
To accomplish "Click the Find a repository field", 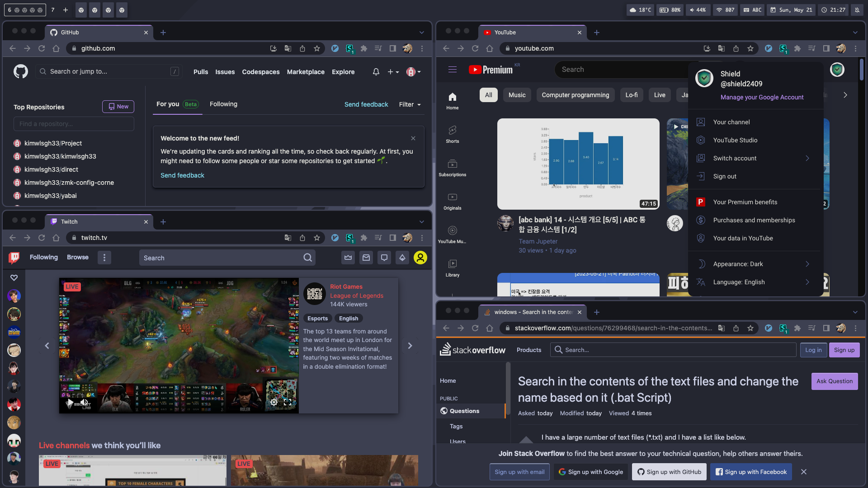I will [x=74, y=124].
